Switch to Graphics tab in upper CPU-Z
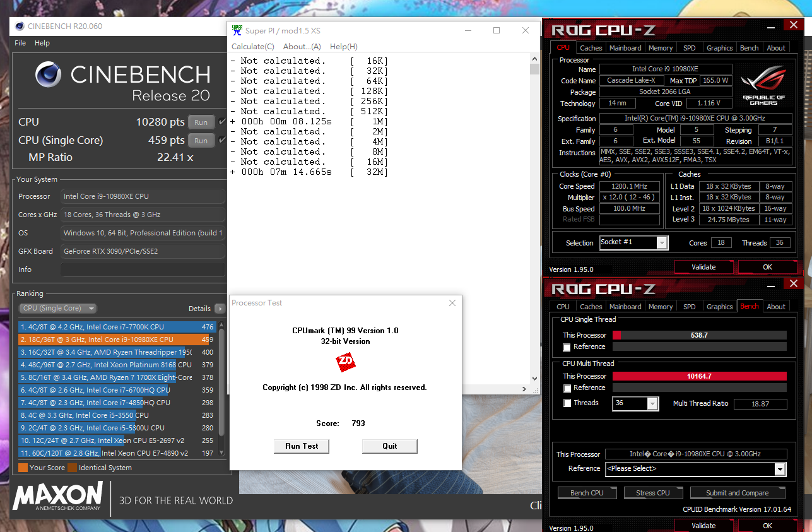This screenshot has width=812, height=532. [x=720, y=48]
